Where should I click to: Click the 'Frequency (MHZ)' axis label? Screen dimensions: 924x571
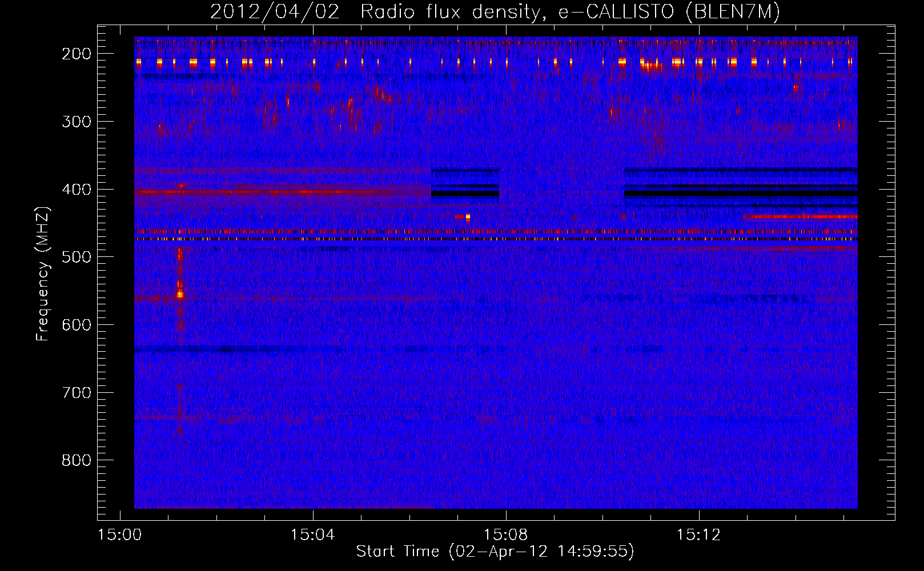pyautogui.click(x=43, y=274)
